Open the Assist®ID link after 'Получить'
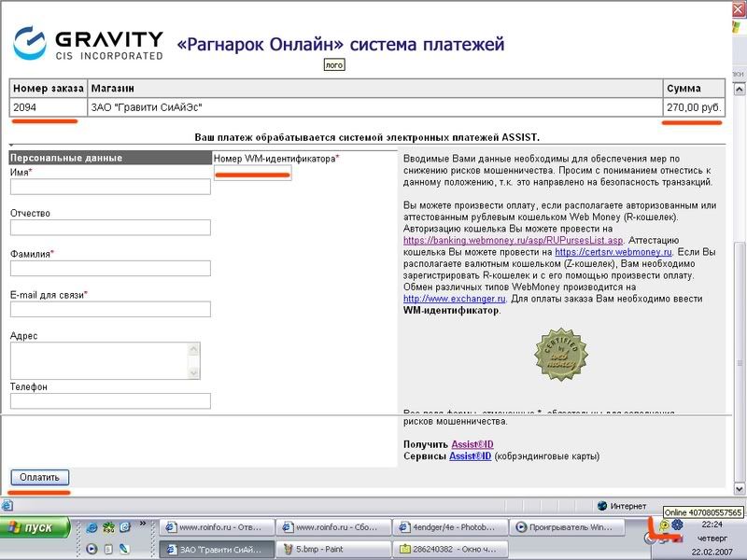Viewport: 747px width, 560px height. pyautogui.click(x=472, y=444)
